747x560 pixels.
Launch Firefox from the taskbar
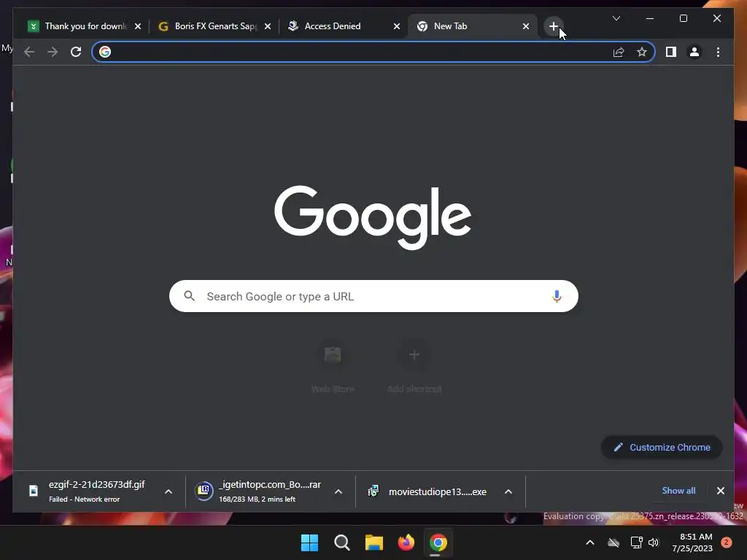406,542
